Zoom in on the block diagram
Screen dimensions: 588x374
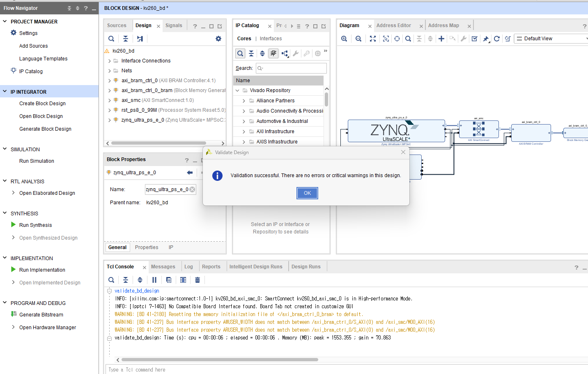344,39
